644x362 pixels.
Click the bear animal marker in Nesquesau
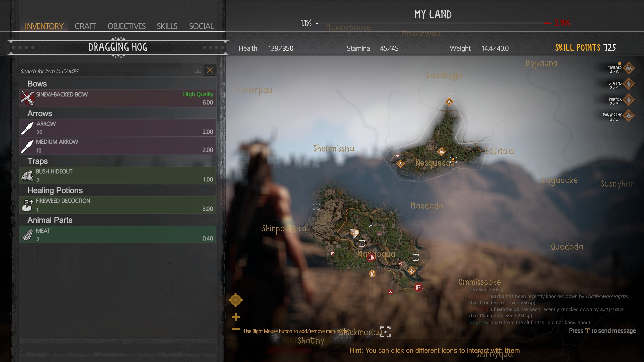[398, 156]
